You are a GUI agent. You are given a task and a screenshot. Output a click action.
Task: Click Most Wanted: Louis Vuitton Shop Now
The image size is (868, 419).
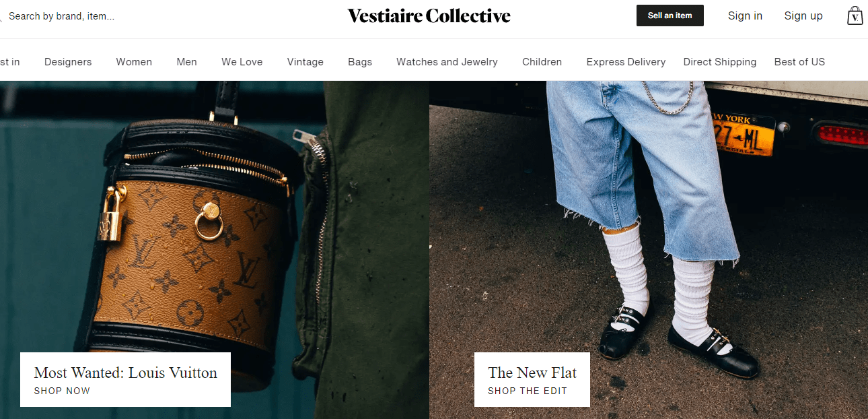point(125,379)
